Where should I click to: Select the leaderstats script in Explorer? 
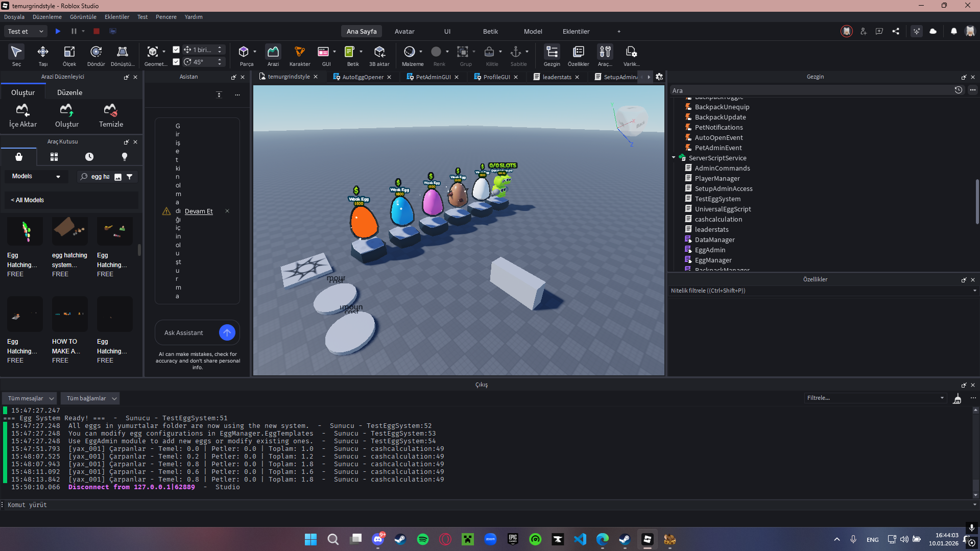(x=711, y=229)
